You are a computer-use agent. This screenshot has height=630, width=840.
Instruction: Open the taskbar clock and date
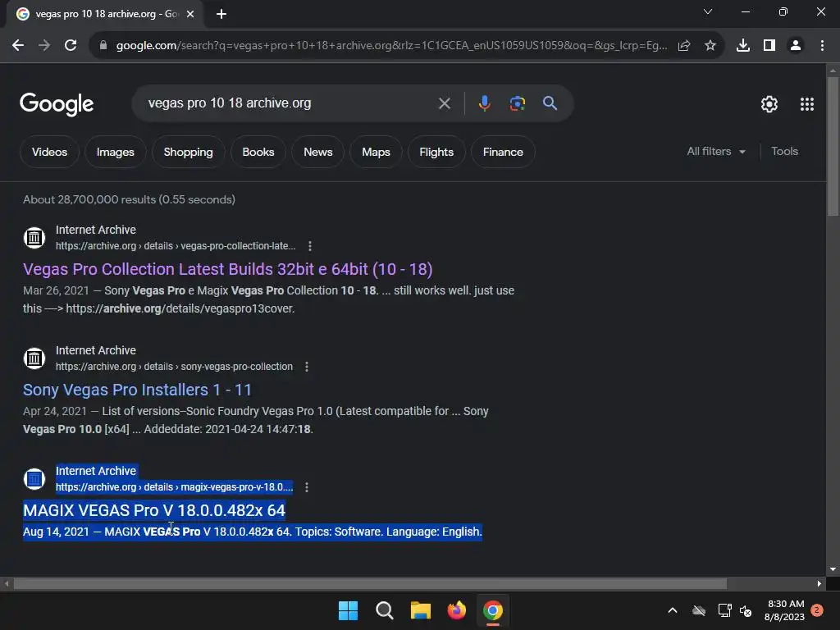click(x=785, y=610)
